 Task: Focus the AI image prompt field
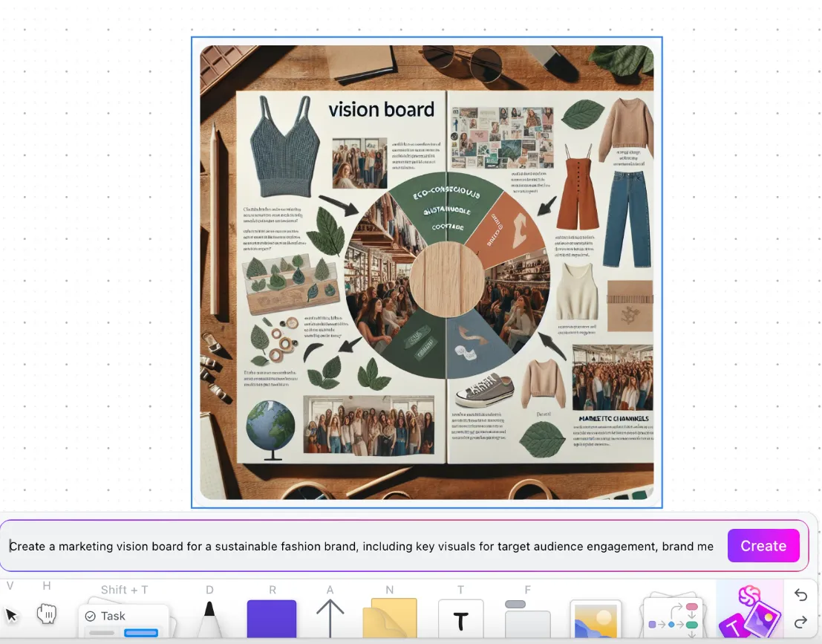coord(361,546)
